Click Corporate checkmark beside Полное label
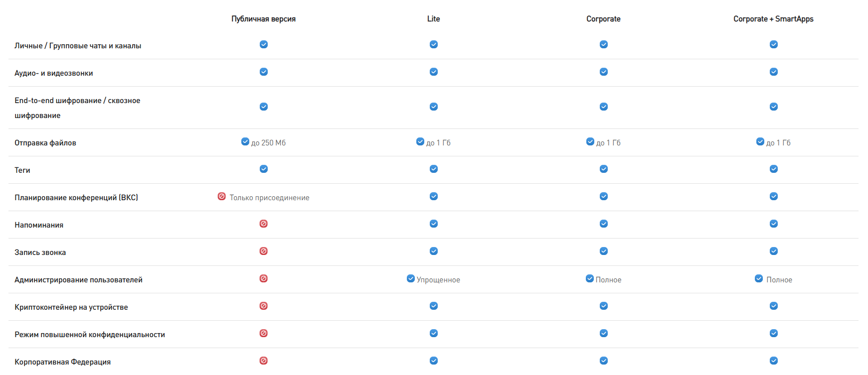 coord(590,278)
